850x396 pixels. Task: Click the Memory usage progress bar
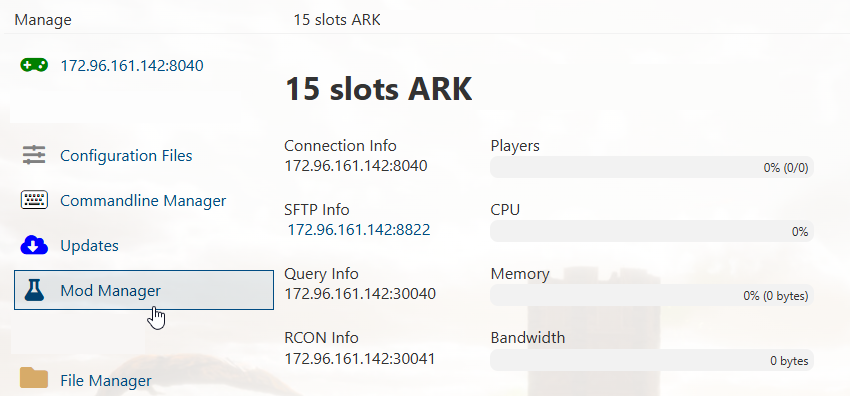652,296
